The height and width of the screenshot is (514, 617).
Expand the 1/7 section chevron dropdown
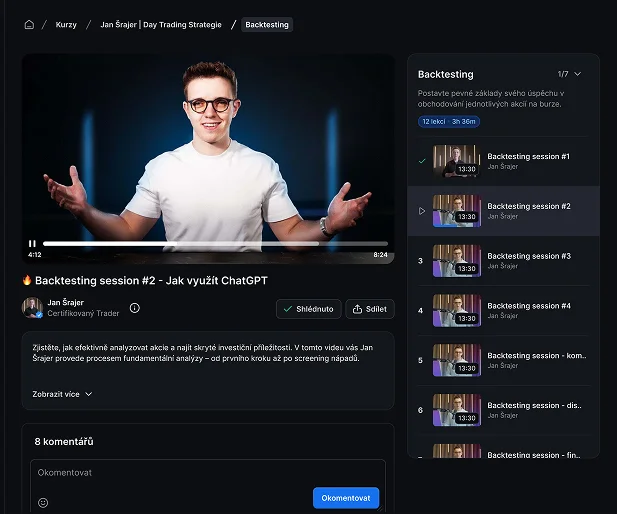[x=577, y=74]
